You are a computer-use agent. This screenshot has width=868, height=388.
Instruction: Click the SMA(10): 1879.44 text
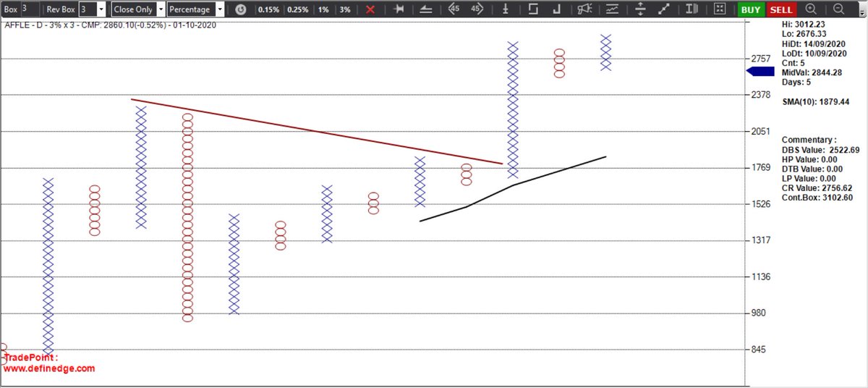(817, 103)
